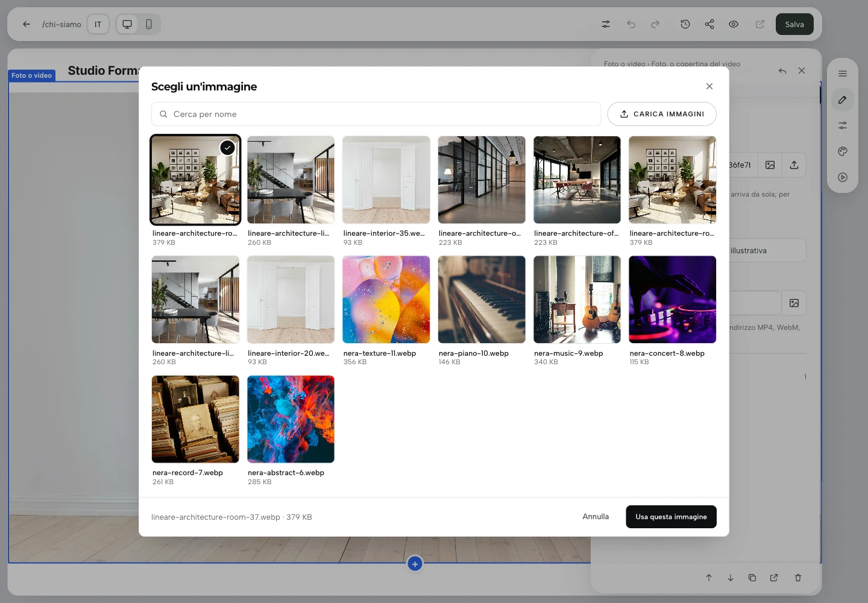Click footer text lineare-architecture-room-37.webp · 379 KB
The width and height of the screenshot is (868, 603).
coord(231,517)
